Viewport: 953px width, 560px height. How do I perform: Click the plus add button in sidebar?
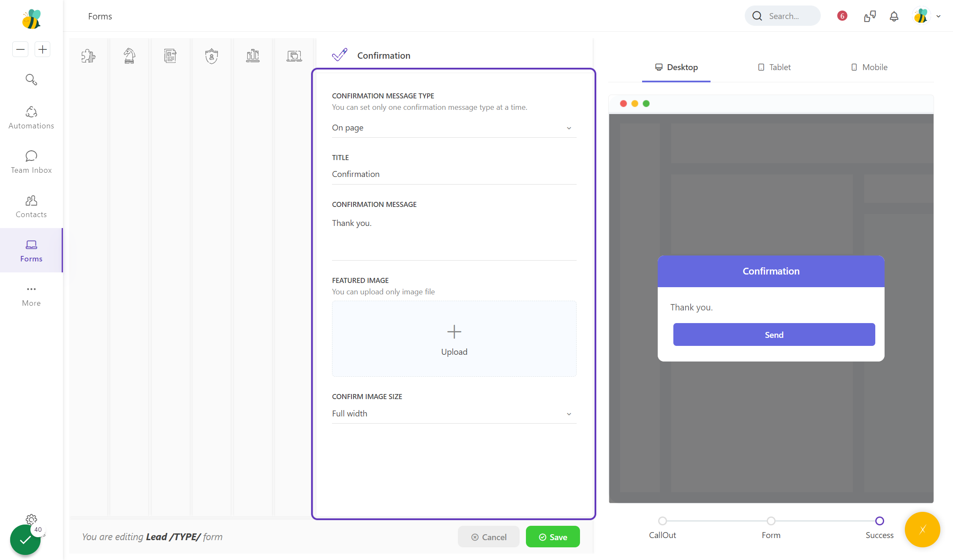pyautogui.click(x=42, y=49)
